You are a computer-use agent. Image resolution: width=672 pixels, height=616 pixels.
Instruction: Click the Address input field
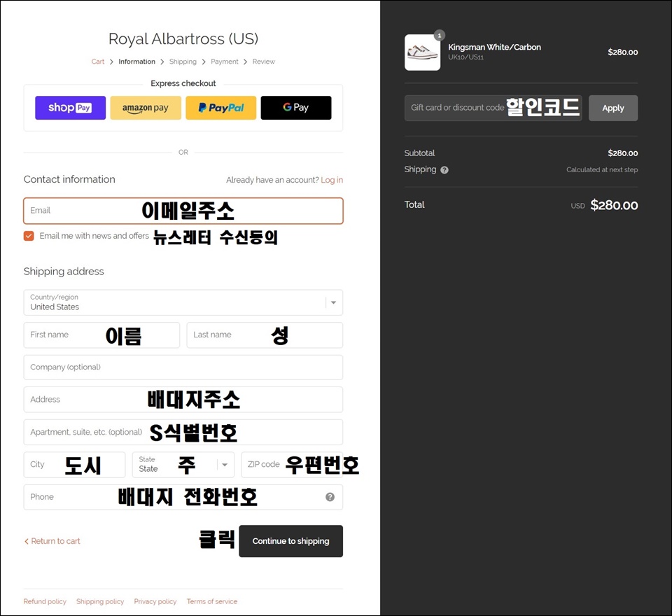183,400
